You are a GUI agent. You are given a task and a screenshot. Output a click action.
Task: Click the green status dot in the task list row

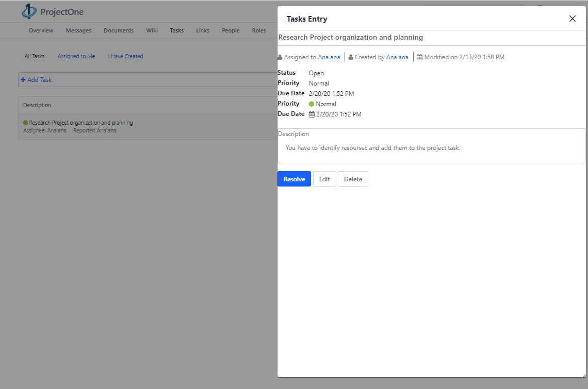[x=25, y=123]
